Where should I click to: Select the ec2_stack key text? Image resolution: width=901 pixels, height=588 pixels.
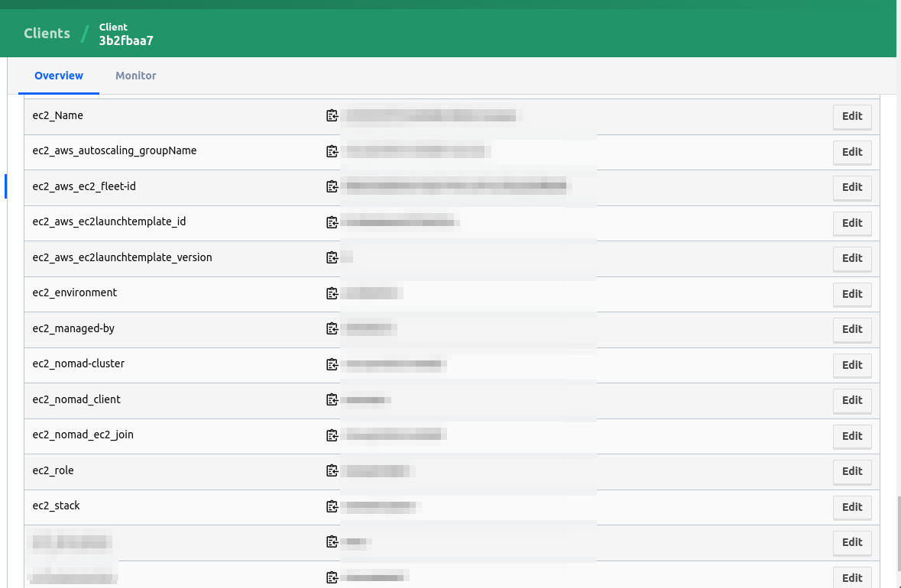[57, 506]
